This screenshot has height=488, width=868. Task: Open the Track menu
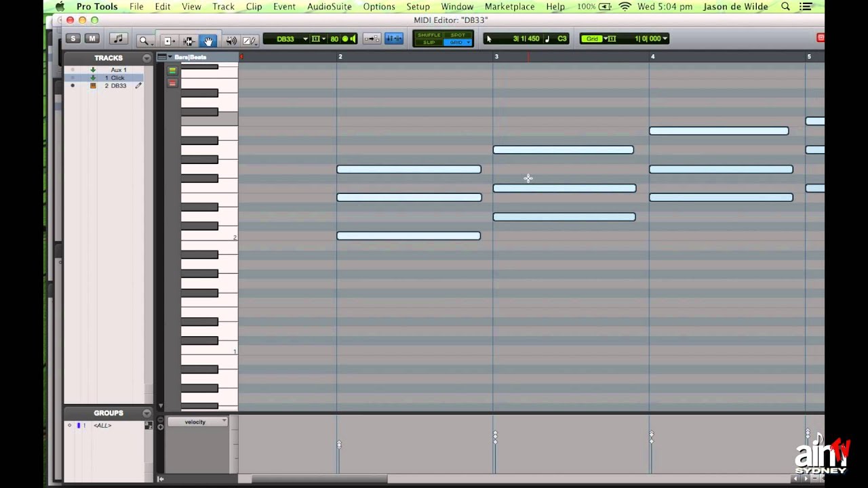[x=223, y=7]
